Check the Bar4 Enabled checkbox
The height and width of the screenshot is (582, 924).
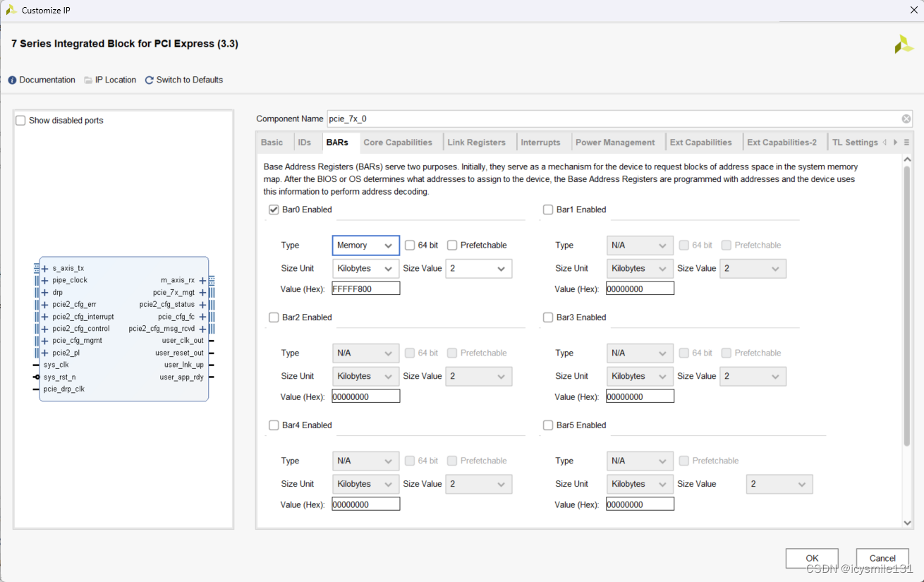point(274,425)
